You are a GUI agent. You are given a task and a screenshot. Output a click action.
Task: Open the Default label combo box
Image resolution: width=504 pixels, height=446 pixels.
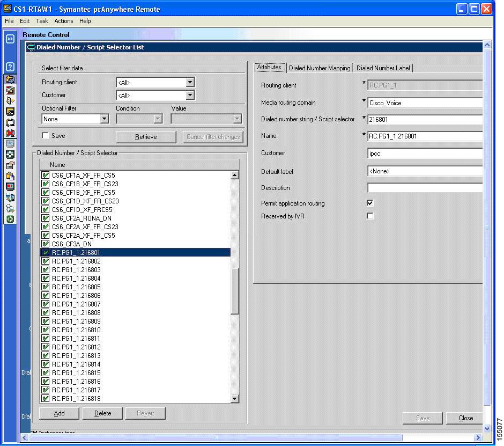pyautogui.click(x=425, y=171)
